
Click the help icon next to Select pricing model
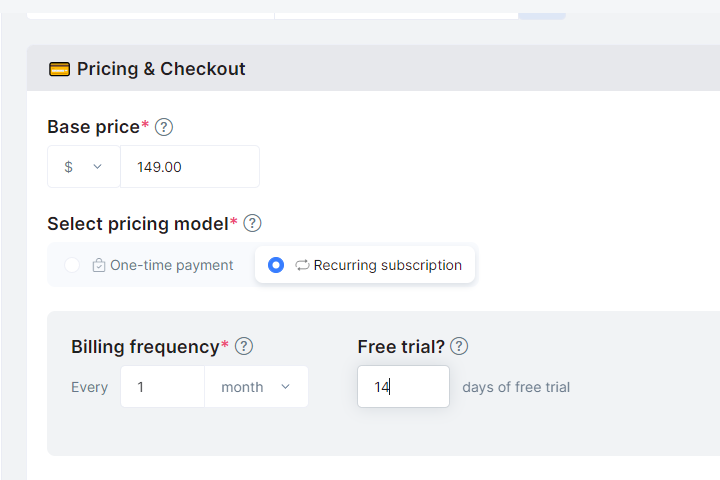253,223
